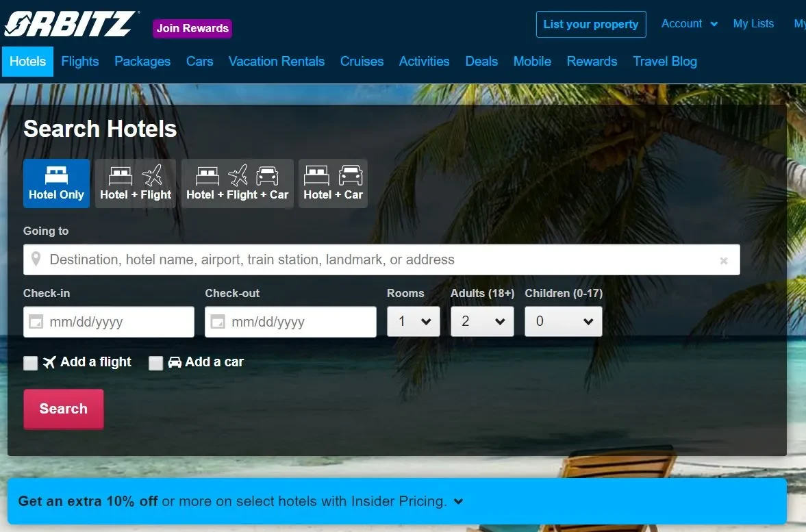Click the car icon beside Add a car
The image size is (806, 532).
[x=175, y=362]
